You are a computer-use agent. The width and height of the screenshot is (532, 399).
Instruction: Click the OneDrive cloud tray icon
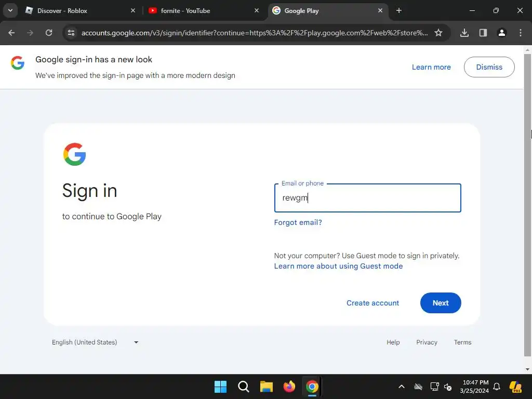point(418,387)
